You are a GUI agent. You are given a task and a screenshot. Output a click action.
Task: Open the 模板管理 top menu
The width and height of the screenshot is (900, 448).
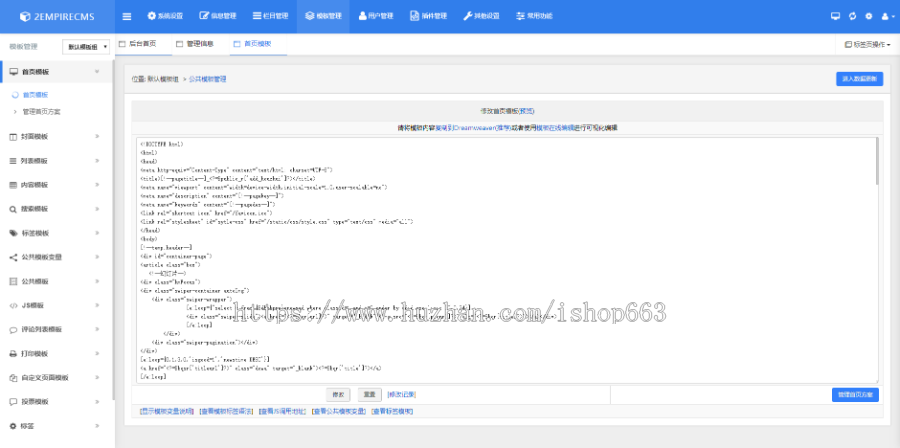point(323,16)
